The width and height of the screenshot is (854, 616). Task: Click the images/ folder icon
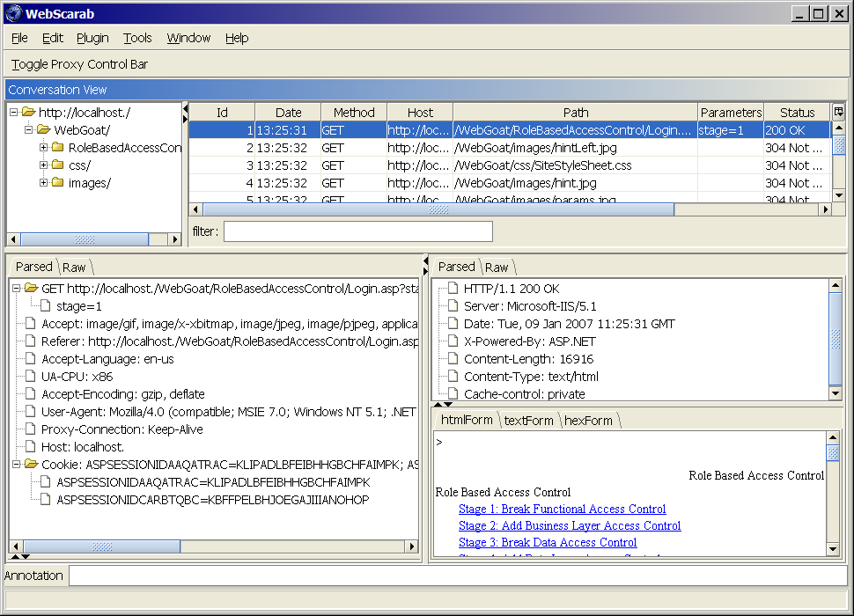coord(58,182)
